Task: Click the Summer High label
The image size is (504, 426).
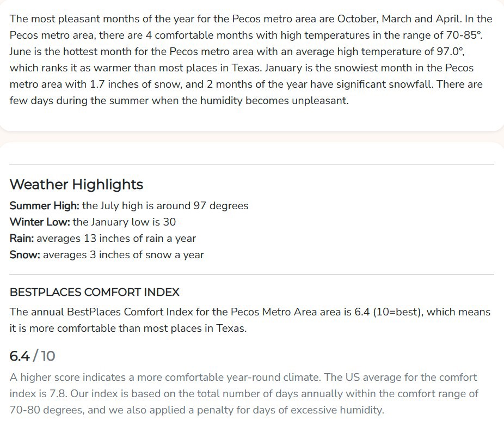Action: coord(44,205)
